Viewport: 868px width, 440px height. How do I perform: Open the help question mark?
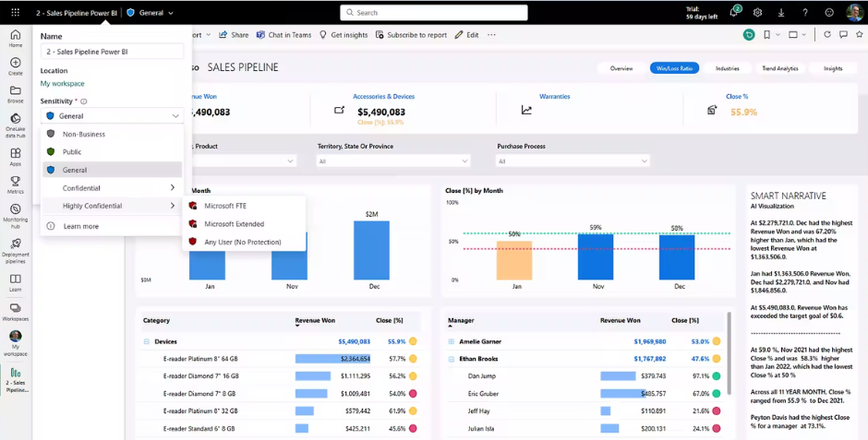point(805,12)
